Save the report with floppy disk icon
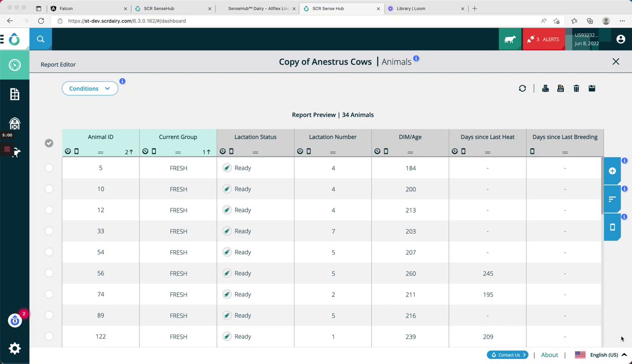Viewport: 632px width, 364px height. pyautogui.click(x=592, y=88)
